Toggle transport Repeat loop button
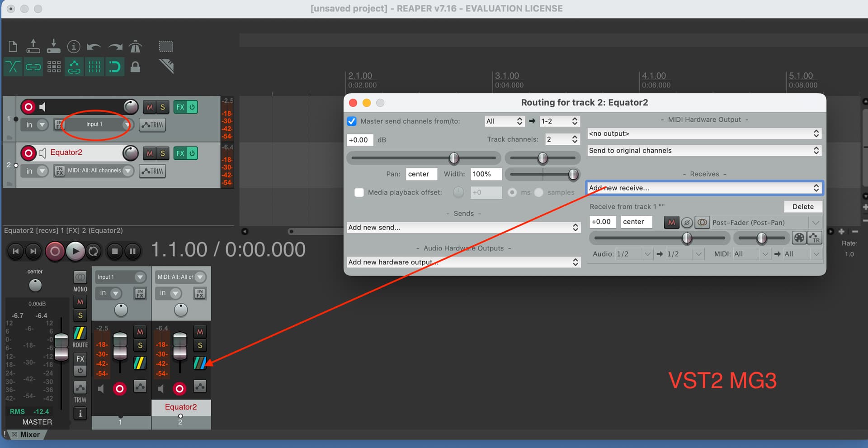868x448 pixels. 93,251
